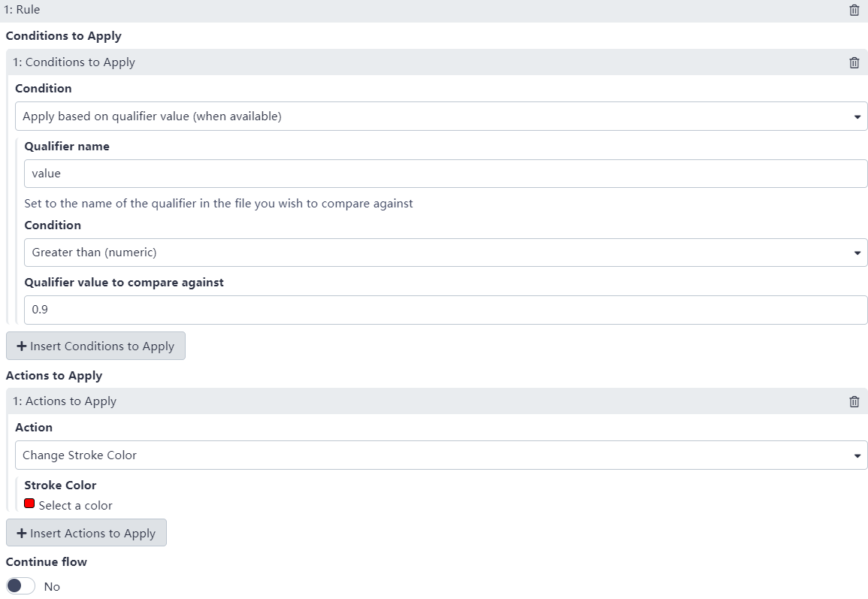This screenshot has height=599, width=868.
Task: Click trash icon for condition 1
Action: coord(854,63)
